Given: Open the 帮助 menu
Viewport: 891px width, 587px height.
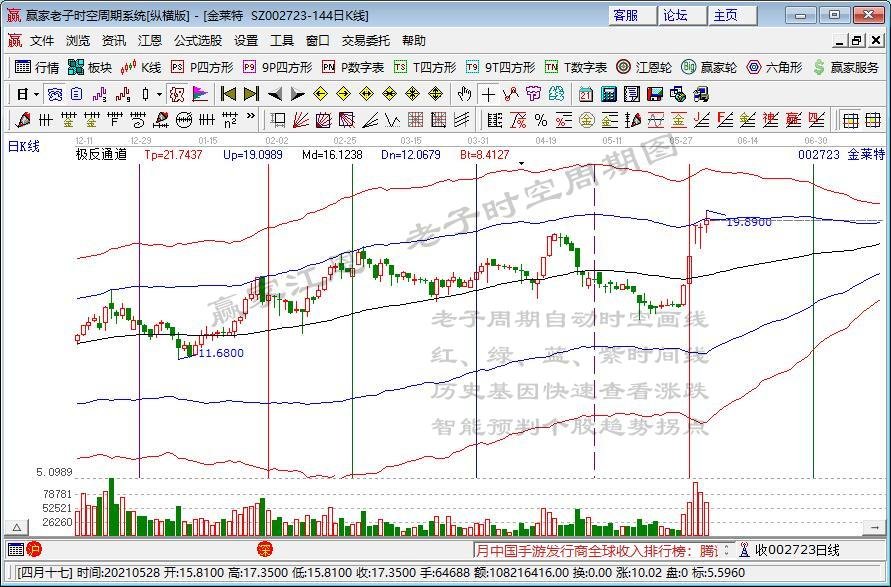Looking at the screenshot, I should coord(414,41).
